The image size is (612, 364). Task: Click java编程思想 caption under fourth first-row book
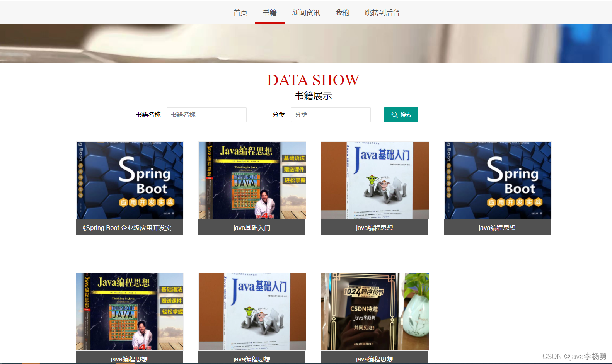click(497, 228)
